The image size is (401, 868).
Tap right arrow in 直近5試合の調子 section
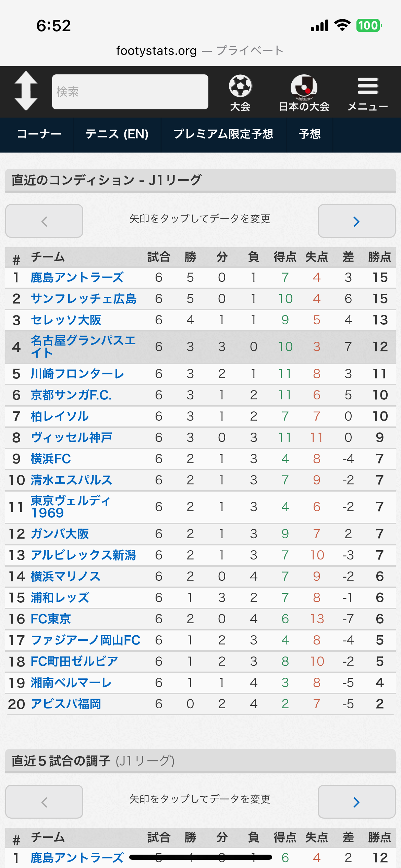pyautogui.click(x=357, y=802)
